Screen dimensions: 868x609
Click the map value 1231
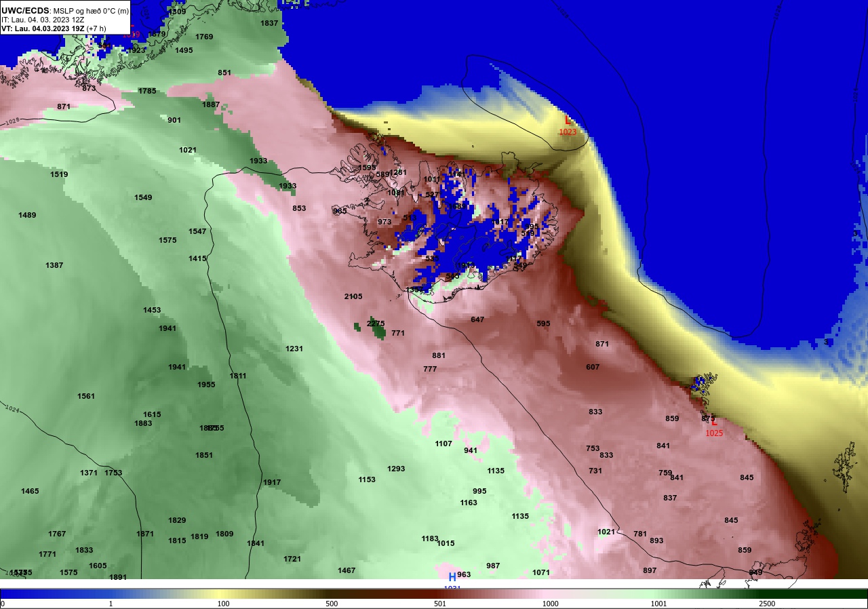[x=294, y=349]
